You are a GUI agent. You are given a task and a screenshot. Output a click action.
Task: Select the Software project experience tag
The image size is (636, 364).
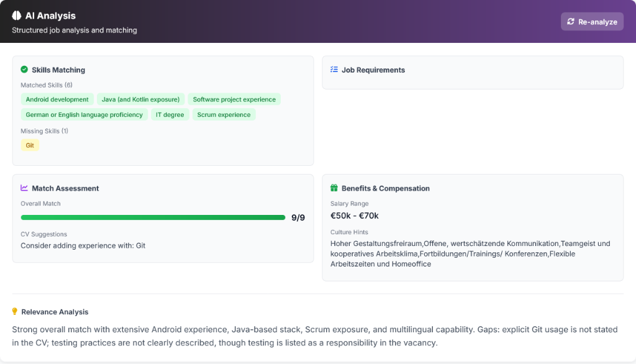point(234,99)
